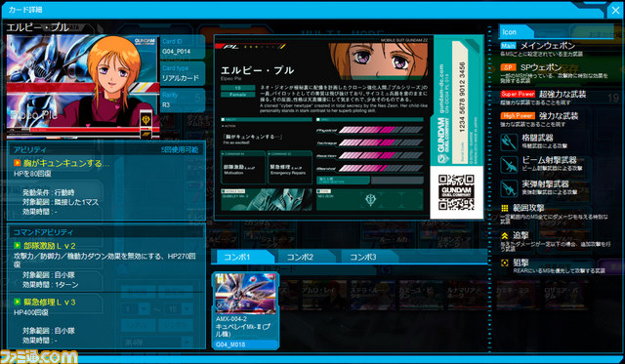Click the pursuit (追撃) chevron icon

pyautogui.click(x=505, y=236)
